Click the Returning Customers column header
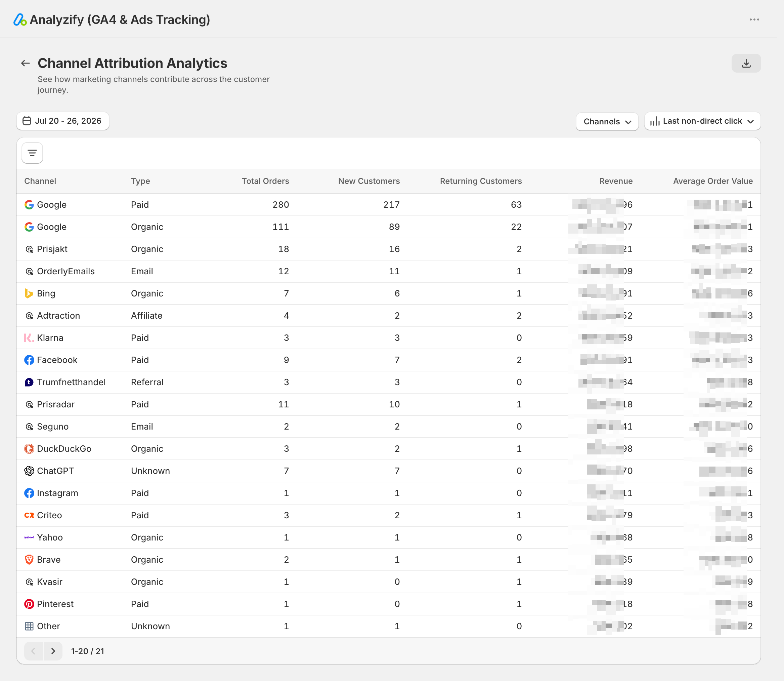 click(x=481, y=181)
